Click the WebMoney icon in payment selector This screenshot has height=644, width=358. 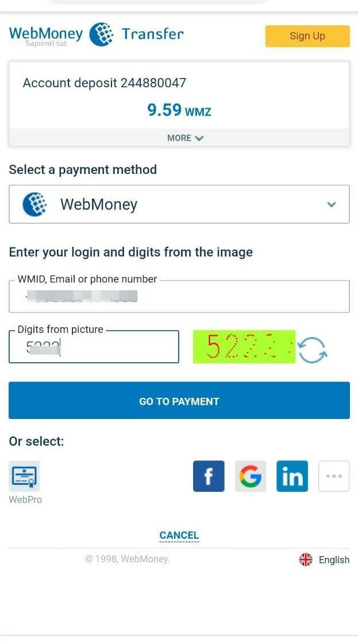coord(34,204)
